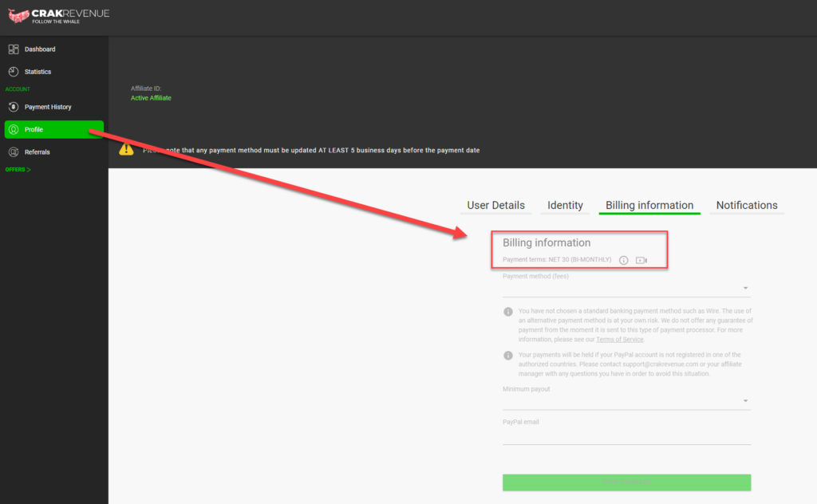
Task: Open the Notifications tab
Action: coord(746,205)
